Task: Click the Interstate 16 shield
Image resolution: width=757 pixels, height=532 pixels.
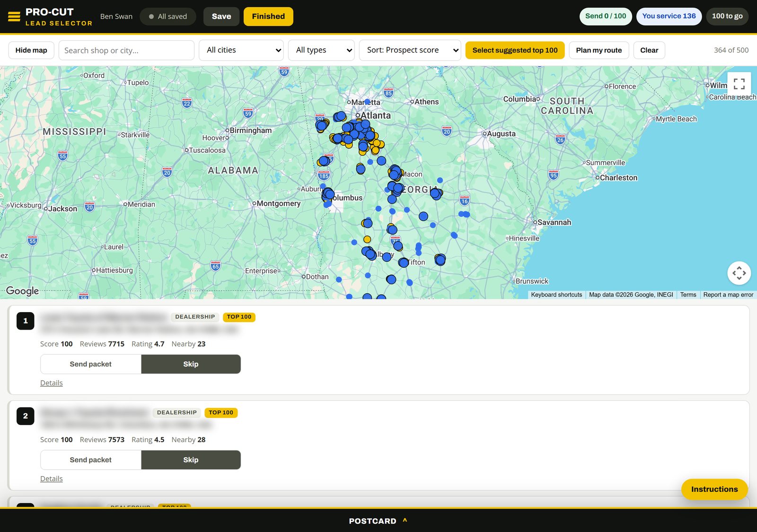Action: (x=465, y=201)
